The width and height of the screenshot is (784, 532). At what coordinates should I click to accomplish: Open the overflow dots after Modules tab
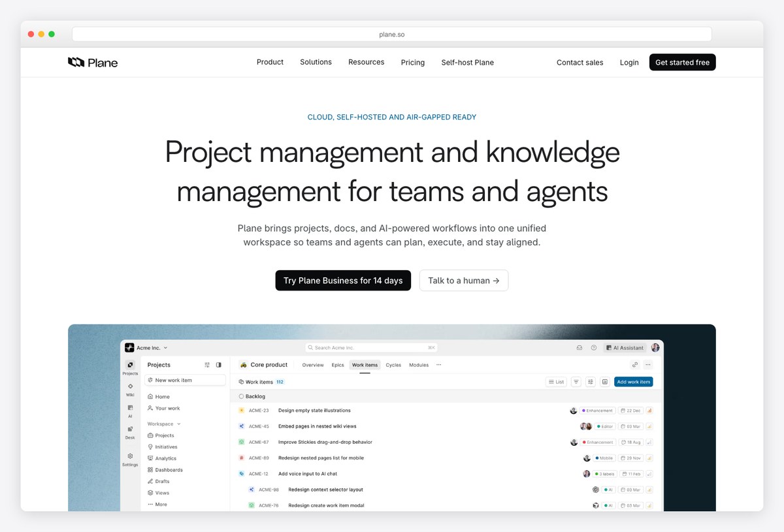[x=439, y=365]
